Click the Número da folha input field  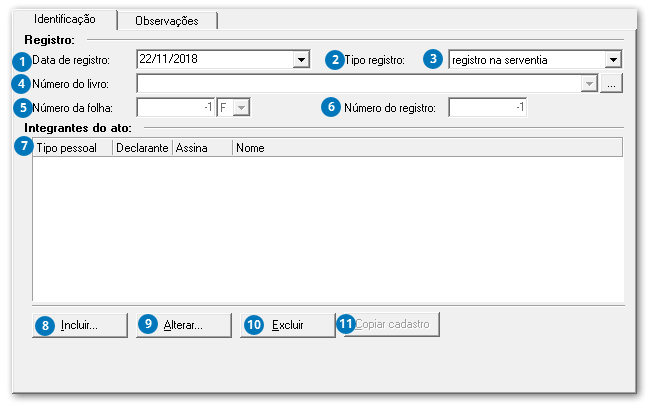[x=175, y=108]
